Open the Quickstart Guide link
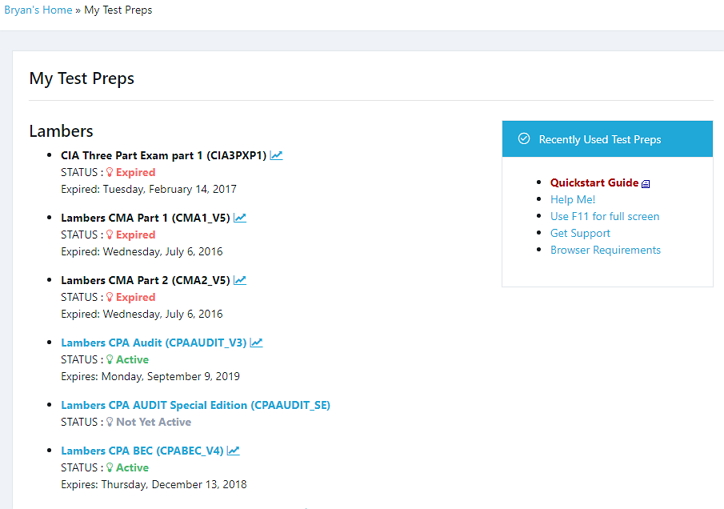Screen dimensions: 724x509 coord(594,182)
